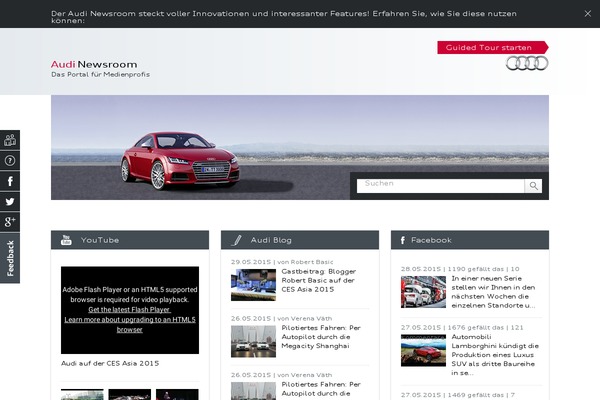
Task: Click Das Portal für Medienprofis tagline
Action: pyautogui.click(x=100, y=74)
